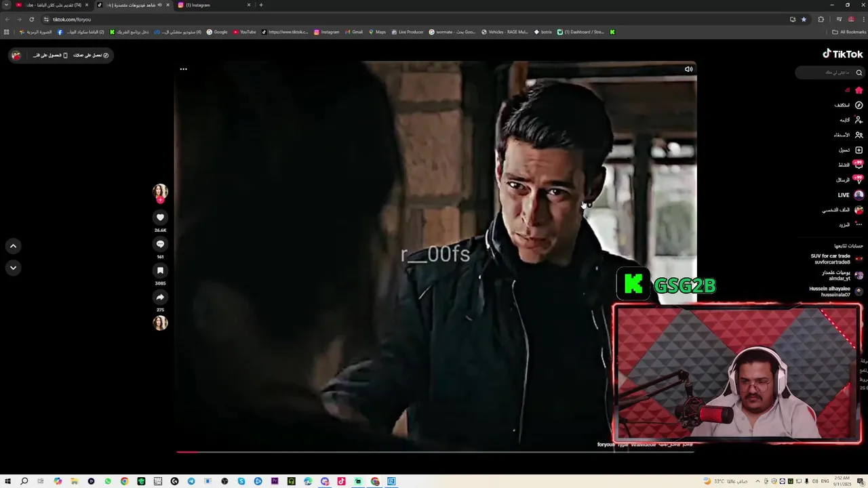Image resolution: width=868 pixels, height=488 pixels.
Task: Open the All Bookmarks folder
Action: coord(849,32)
